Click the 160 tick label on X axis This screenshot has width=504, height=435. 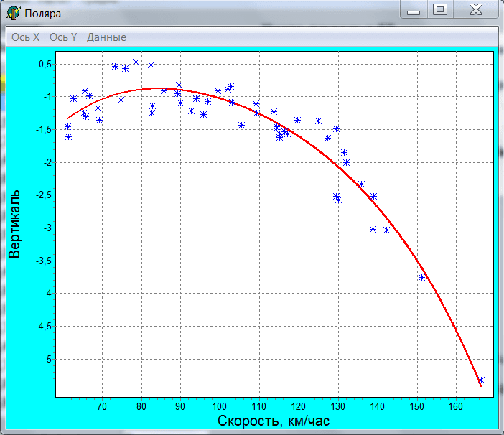456,406
